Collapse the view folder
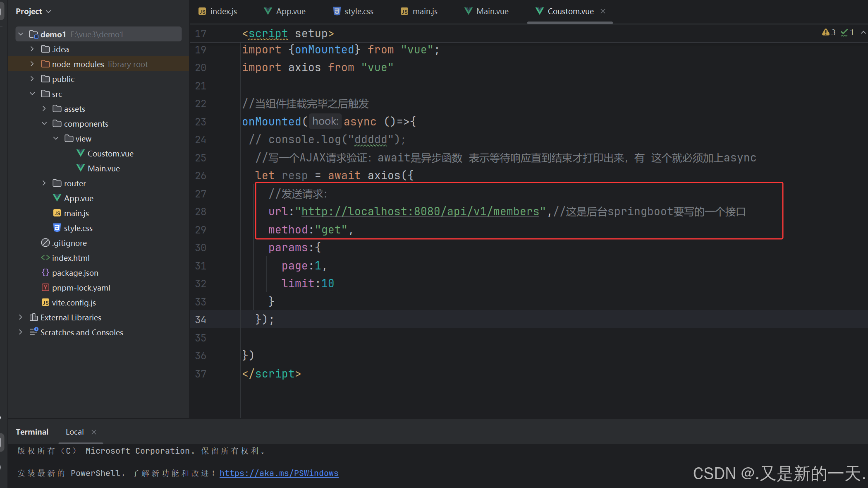 (x=56, y=139)
